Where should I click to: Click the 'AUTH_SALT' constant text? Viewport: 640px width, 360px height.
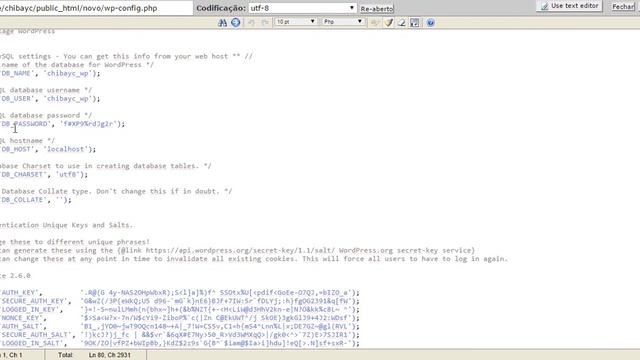[x=21, y=326]
